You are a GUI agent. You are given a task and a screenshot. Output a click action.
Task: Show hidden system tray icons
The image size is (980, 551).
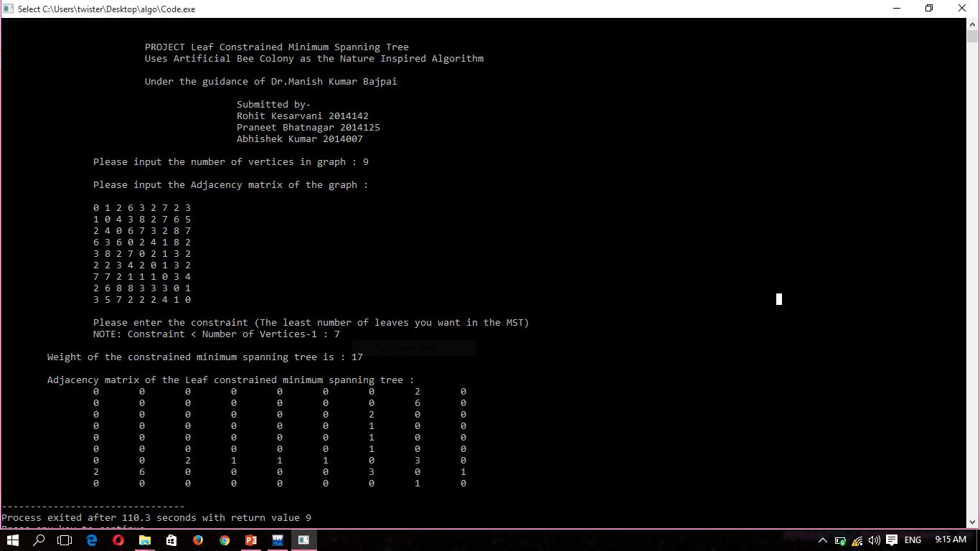coord(823,540)
